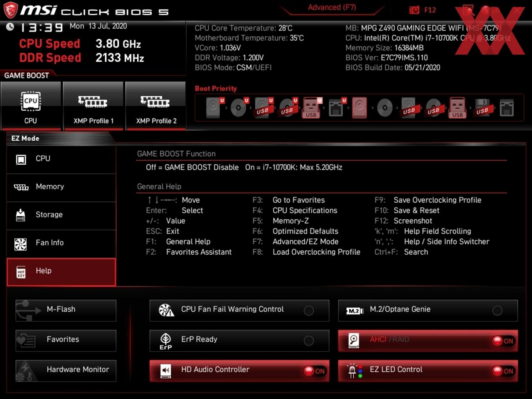The height and width of the screenshot is (399, 532).
Task: Click the 'Boot Priority' heading
Action: (x=216, y=88)
